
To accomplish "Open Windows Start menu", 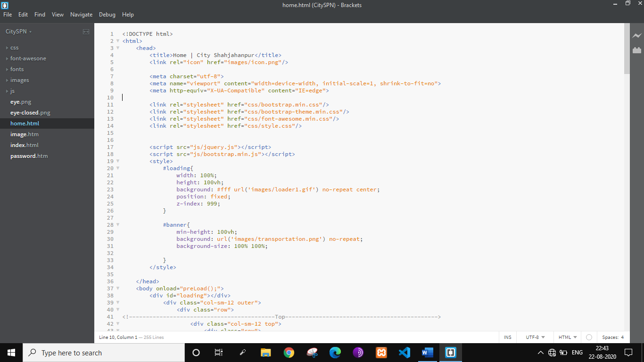I will coord(11,353).
